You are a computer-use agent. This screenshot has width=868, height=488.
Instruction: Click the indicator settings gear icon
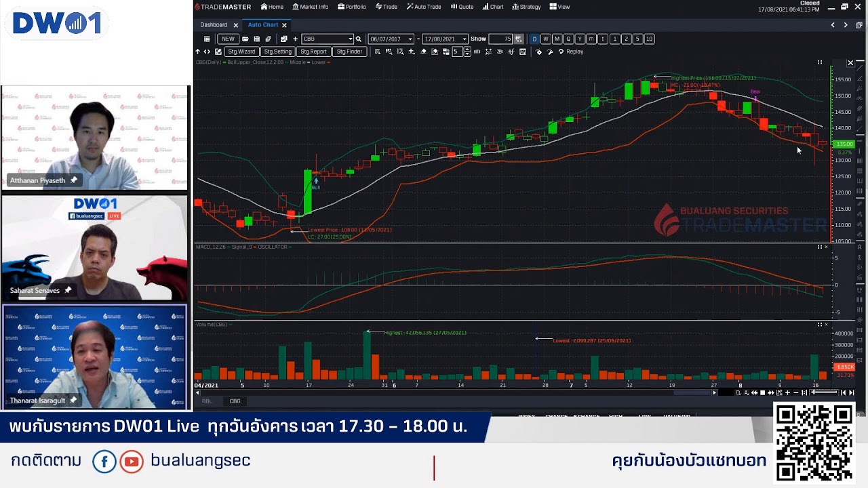click(539, 52)
